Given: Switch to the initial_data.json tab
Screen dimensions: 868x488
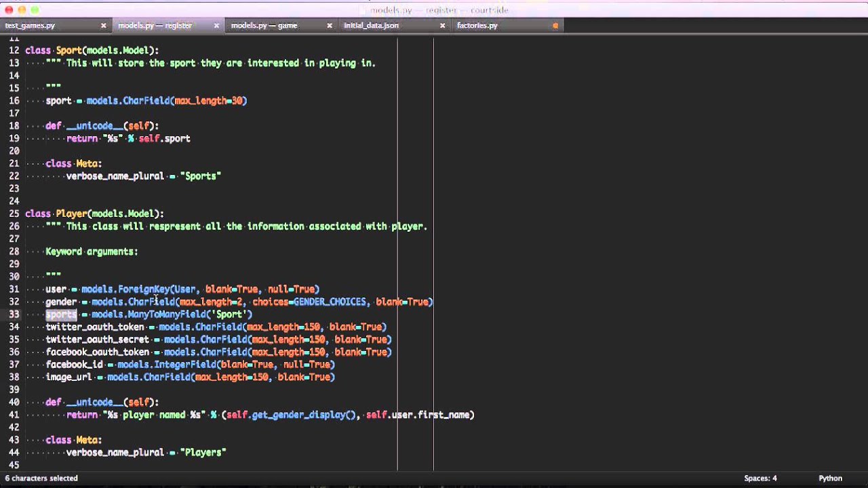Looking at the screenshot, I should [371, 26].
